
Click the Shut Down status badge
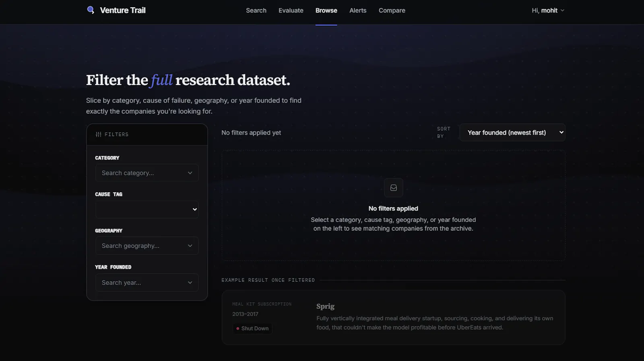tap(252, 328)
